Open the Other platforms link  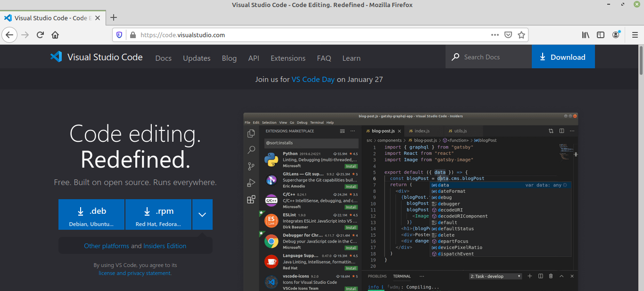pyautogui.click(x=107, y=246)
